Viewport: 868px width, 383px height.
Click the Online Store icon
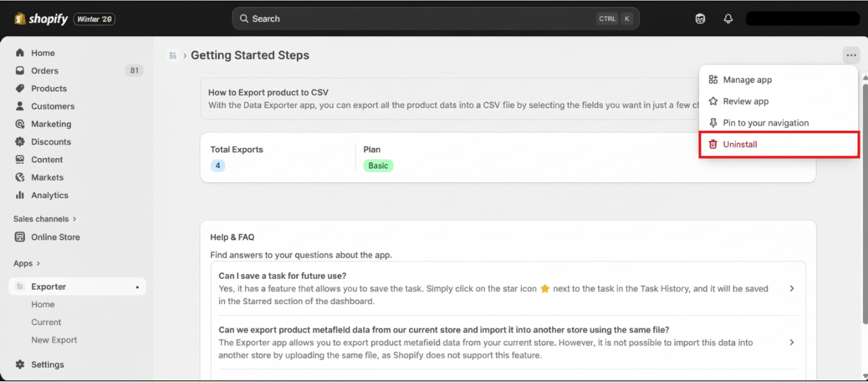[x=20, y=237]
